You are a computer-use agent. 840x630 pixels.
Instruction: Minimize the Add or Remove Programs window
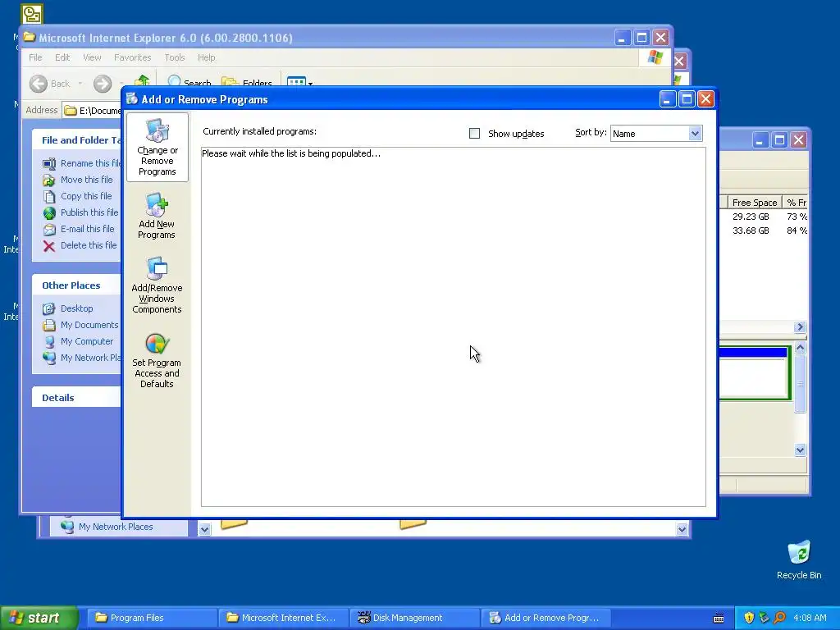coord(667,99)
